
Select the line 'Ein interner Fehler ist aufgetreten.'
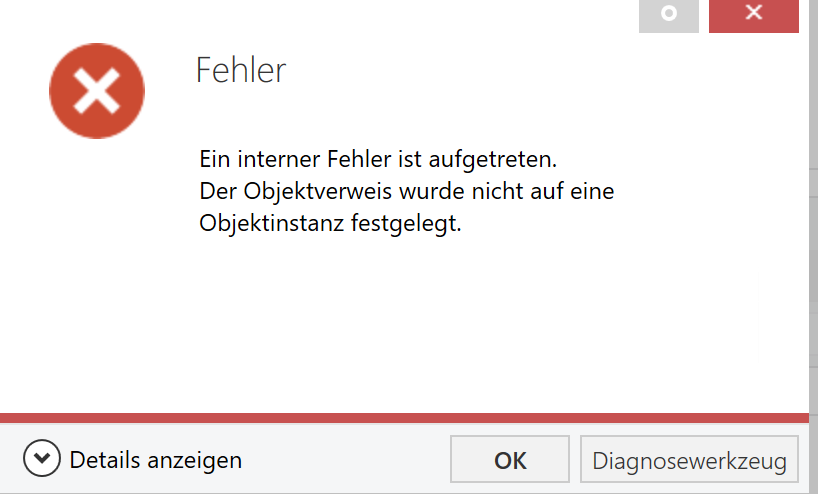pos(378,159)
